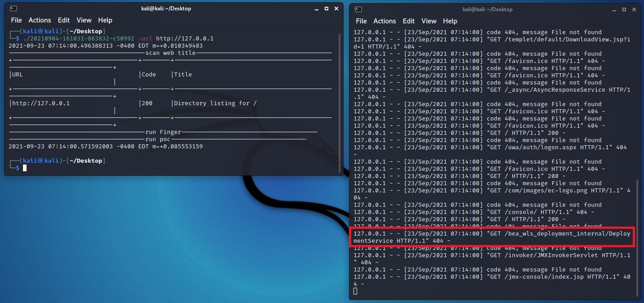The height and width of the screenshot is (303, 644).
Task: Open the File menu in the scanner terminal
Action: pyautogui.click(x=16, y=20)
